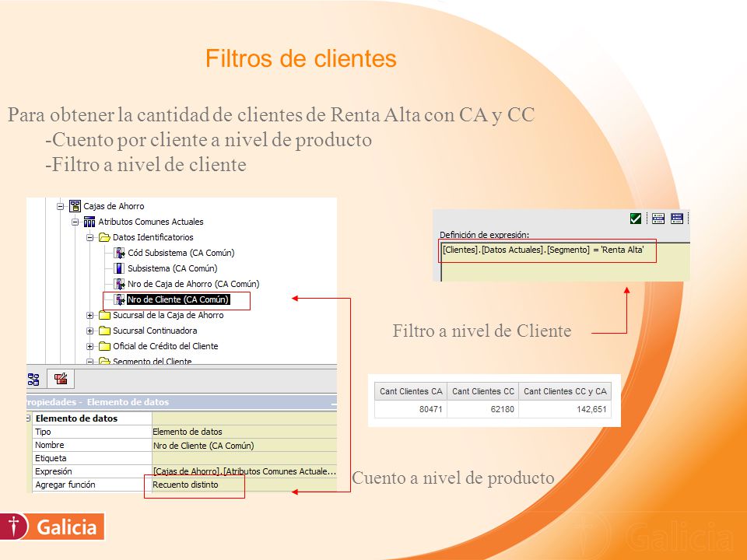Click the Cant Clientes CC column header
This screenshot has width=747, height=560.
pyautogui.click(x=483, y=391)
